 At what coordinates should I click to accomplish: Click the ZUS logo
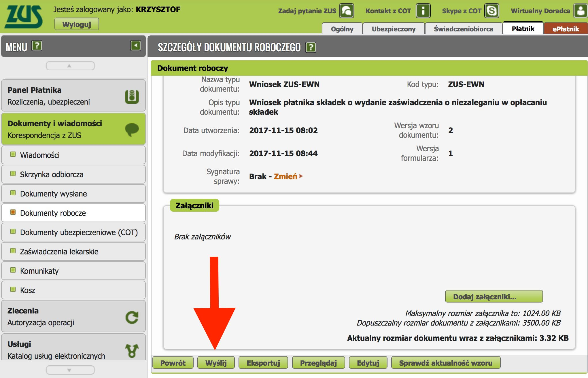coord(24,17)
